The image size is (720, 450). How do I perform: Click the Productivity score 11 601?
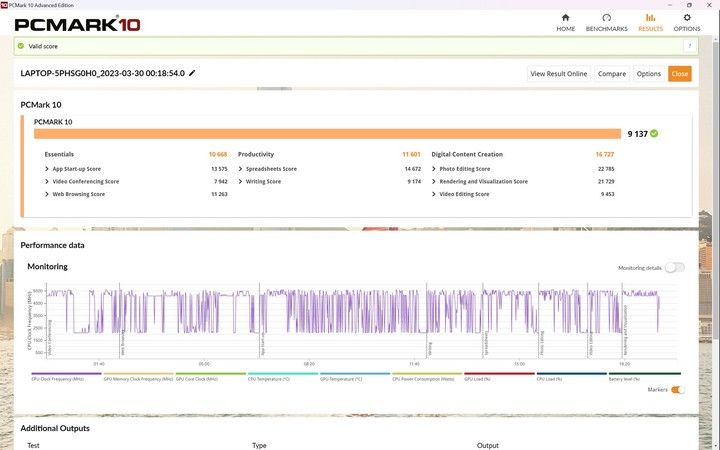[411, 154]
